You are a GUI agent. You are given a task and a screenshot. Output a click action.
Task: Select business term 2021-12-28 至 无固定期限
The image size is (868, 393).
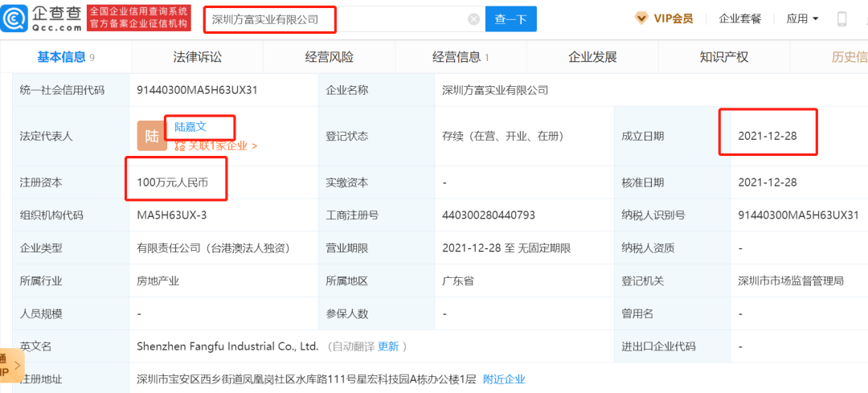[506, 248]
